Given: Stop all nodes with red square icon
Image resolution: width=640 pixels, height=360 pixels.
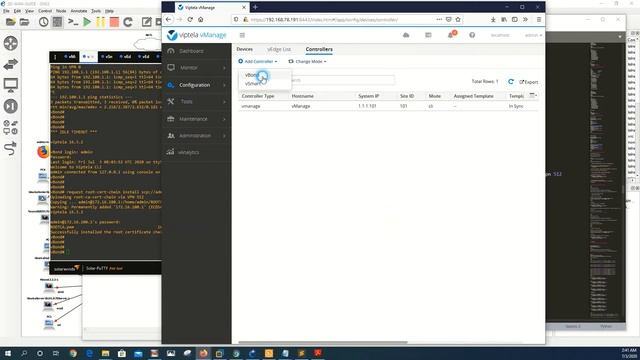Looking at the screenshot, I should pos(114,22).
